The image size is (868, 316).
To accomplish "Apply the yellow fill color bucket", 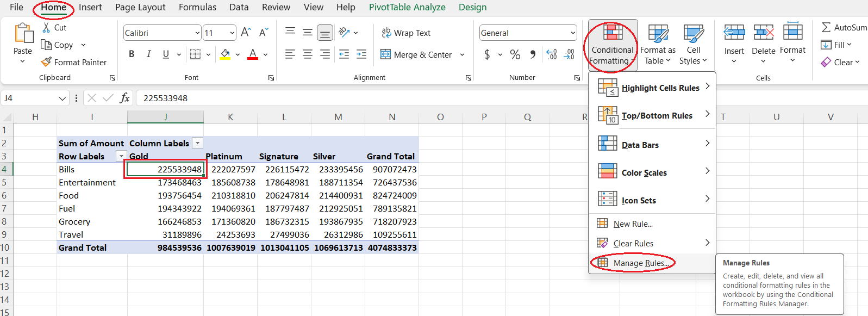I will (x=225, y=54).
